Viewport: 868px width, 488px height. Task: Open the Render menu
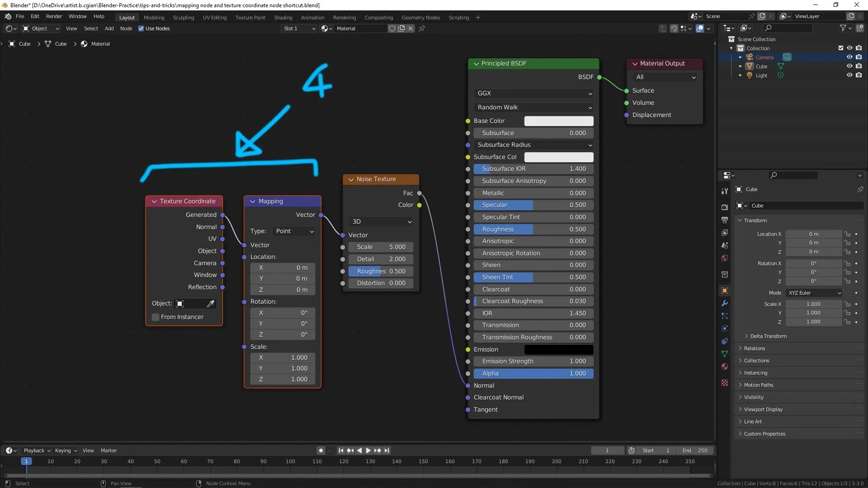click(54, 16)
